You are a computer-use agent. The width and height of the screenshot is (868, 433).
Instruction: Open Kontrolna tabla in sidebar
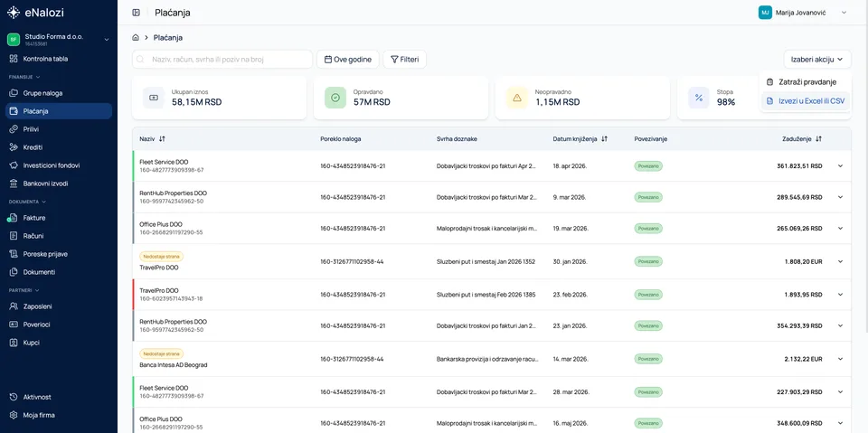(x=59, y=59)
